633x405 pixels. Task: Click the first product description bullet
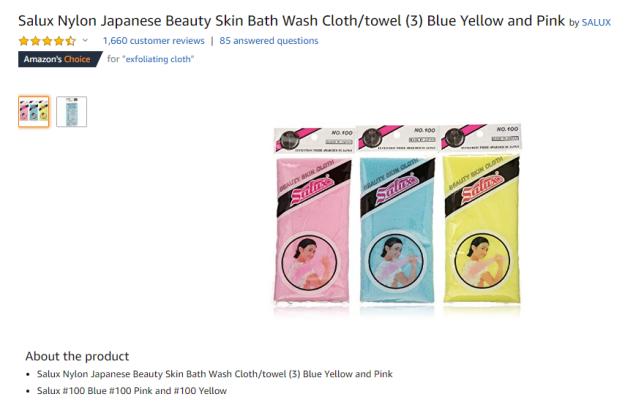pos(215,374)
